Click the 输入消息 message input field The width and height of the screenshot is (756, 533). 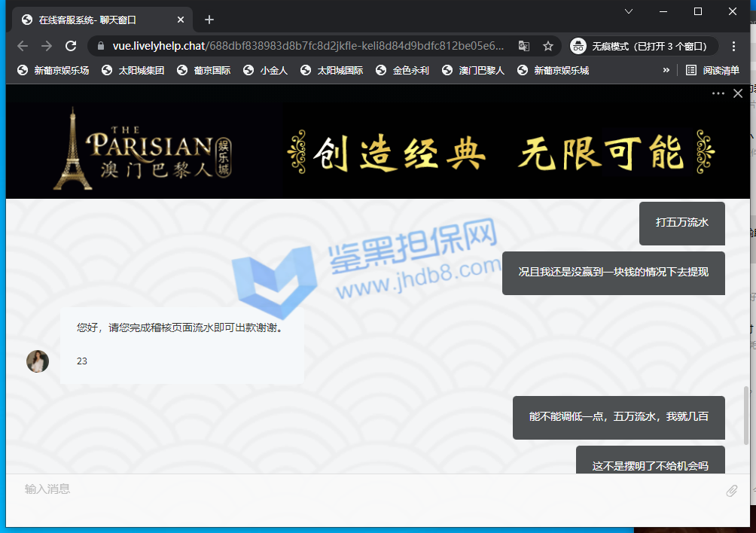click(361, 489)
